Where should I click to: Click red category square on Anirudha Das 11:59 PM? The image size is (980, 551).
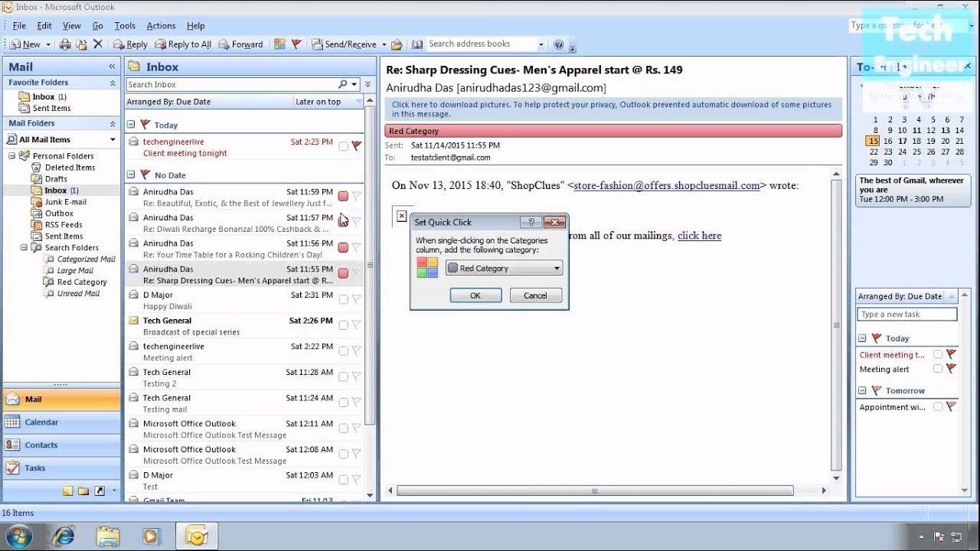coord(343,197)
